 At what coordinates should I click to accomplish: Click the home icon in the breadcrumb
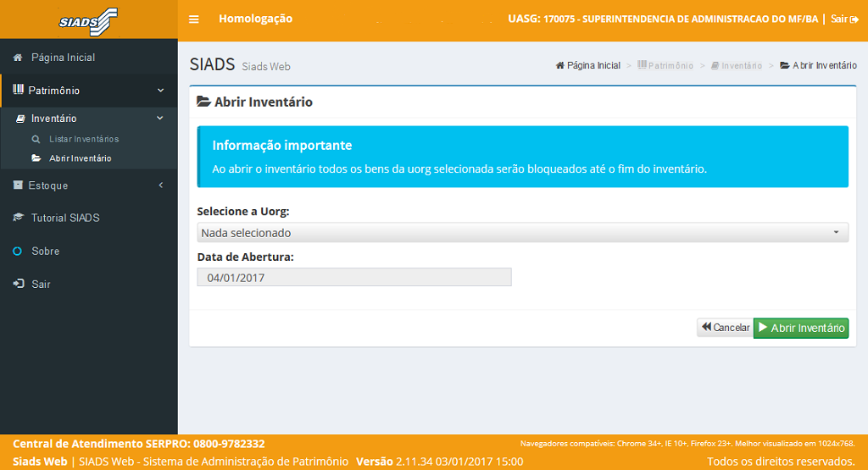pyautogui.click(x=559, y=65)
